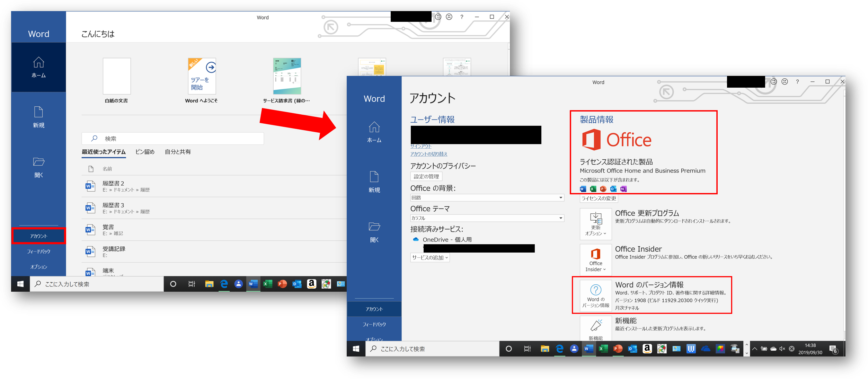Click the smiley feedback icon in the front window
Image resolution: width=868 pixels, height=379 pixels.
point(774,81)
